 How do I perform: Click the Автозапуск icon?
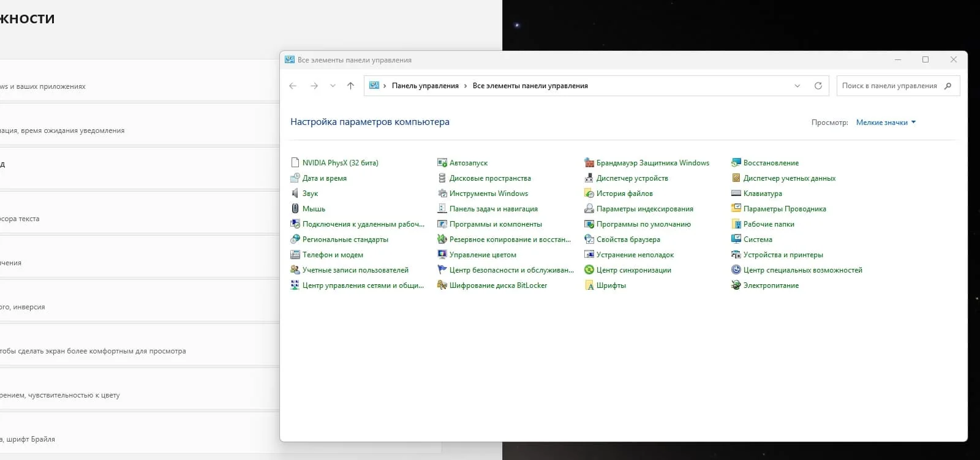pyautogui.click(x=442, y=163)
